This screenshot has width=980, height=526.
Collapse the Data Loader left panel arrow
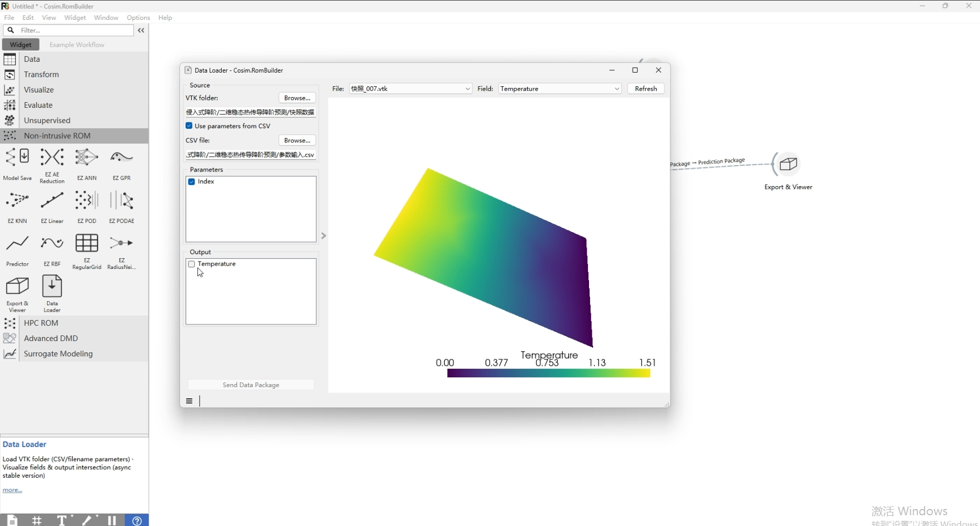coord(323,235)
